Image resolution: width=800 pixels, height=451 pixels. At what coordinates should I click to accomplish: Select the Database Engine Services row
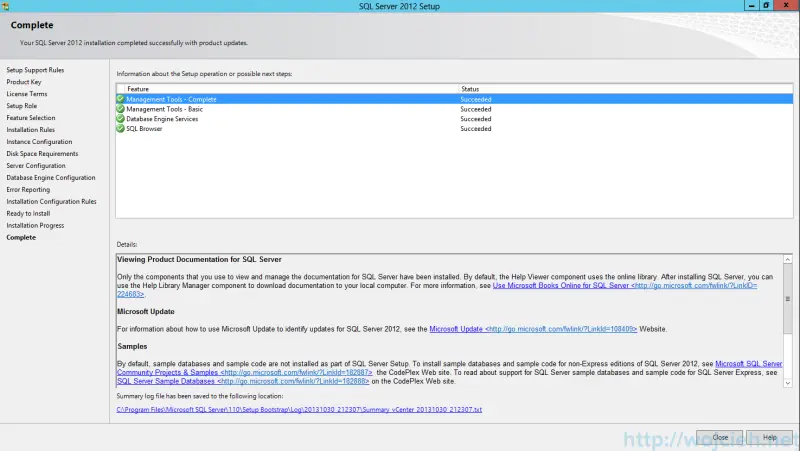click(x=454, y=118)
